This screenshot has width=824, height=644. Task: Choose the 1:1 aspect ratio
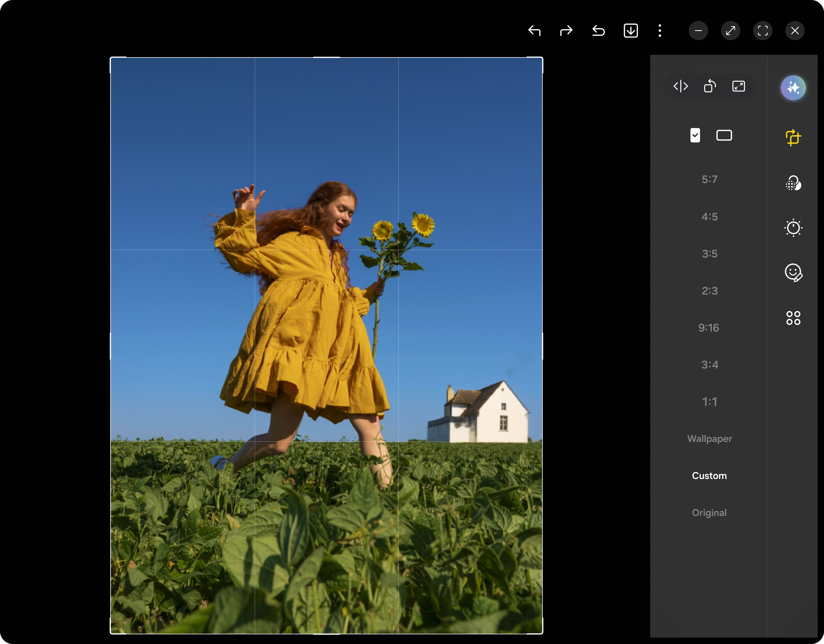click(709, 402)
